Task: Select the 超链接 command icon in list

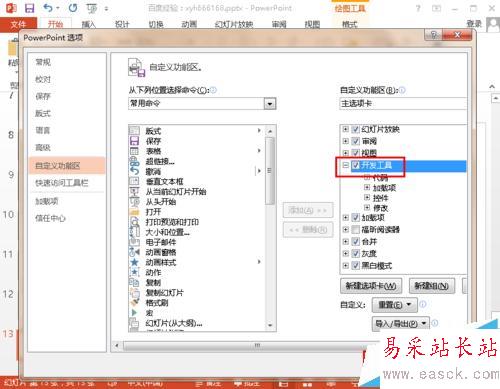Action: click(134, 161)
